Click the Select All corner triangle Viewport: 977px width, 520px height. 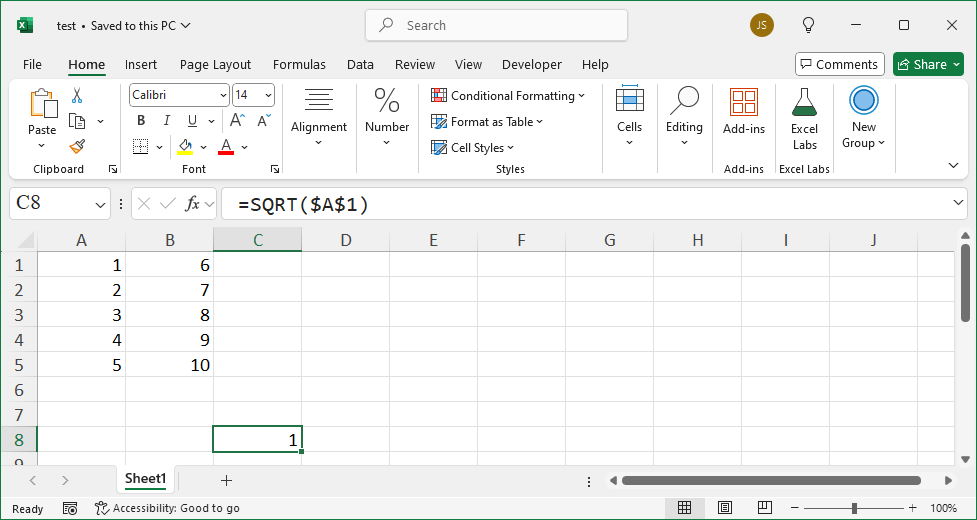point(24,240)
